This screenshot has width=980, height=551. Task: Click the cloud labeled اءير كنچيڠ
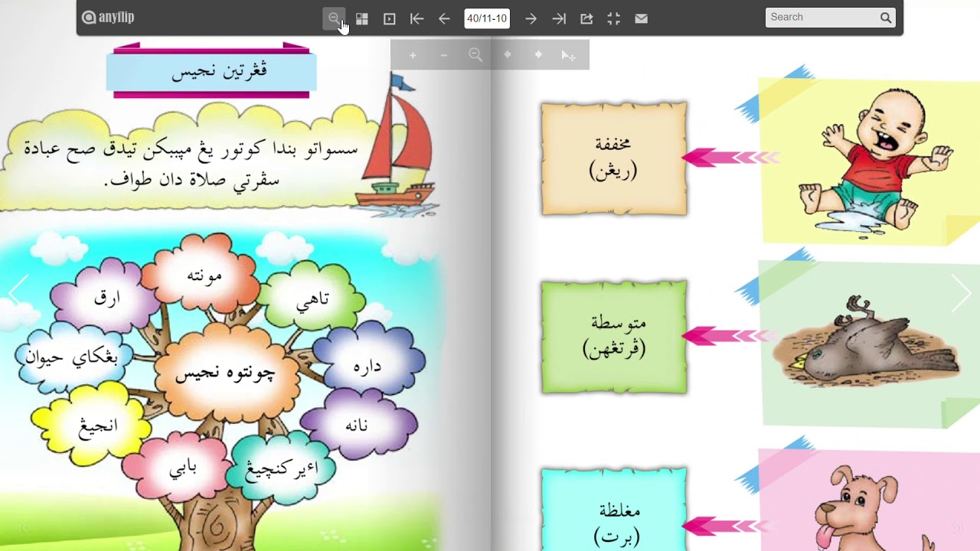point(281,468)
